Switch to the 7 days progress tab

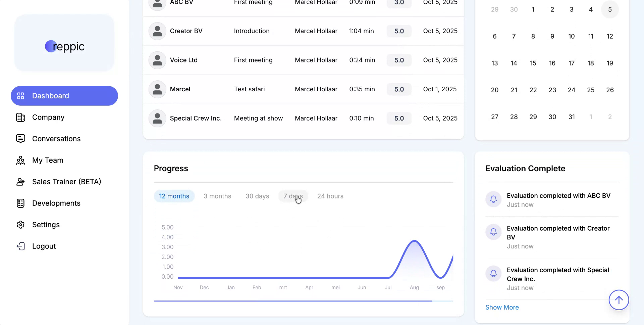point(293,196)
